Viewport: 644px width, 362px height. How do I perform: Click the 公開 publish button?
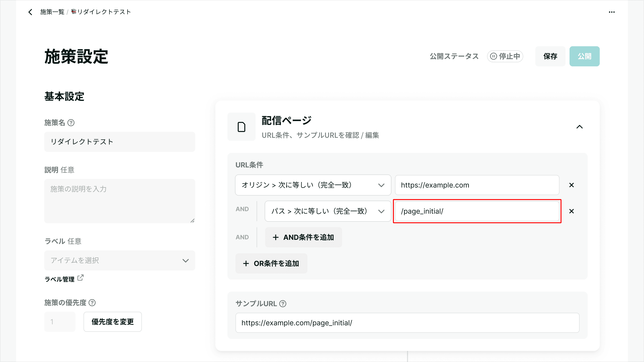point(584,56)
